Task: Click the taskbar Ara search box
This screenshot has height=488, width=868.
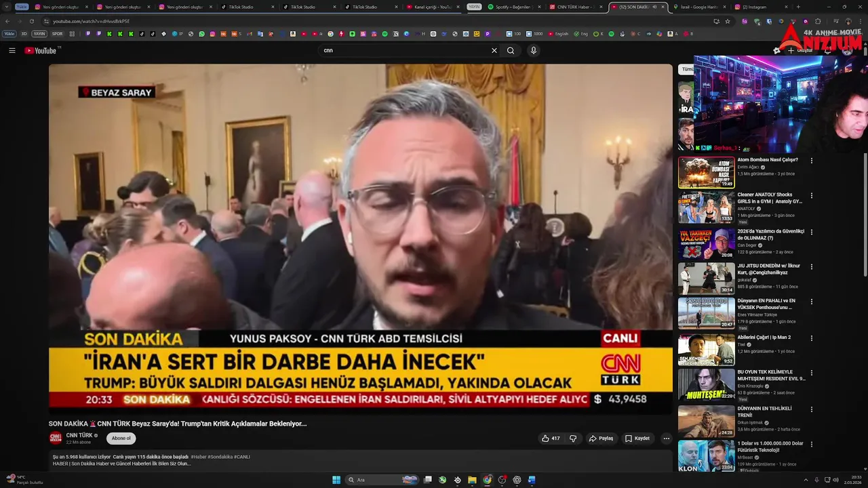Action: 383,480
